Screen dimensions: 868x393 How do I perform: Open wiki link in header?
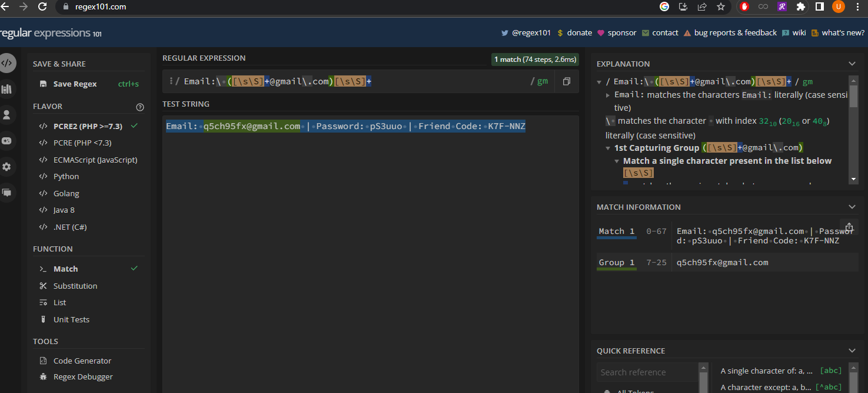coord(794,33)
